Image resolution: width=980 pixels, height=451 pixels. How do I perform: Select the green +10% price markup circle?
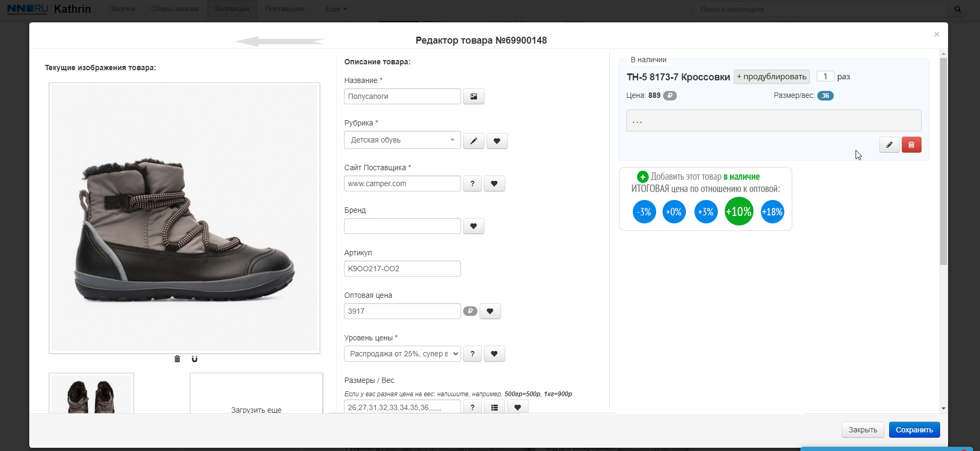[x=739, y=211]
